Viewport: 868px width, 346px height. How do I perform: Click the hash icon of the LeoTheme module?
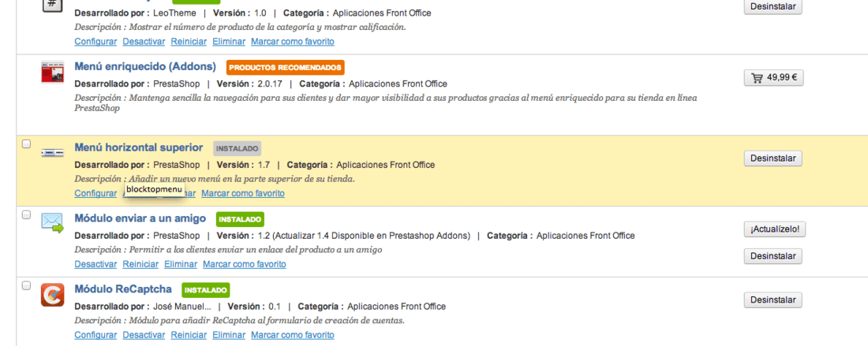[53, 5]
